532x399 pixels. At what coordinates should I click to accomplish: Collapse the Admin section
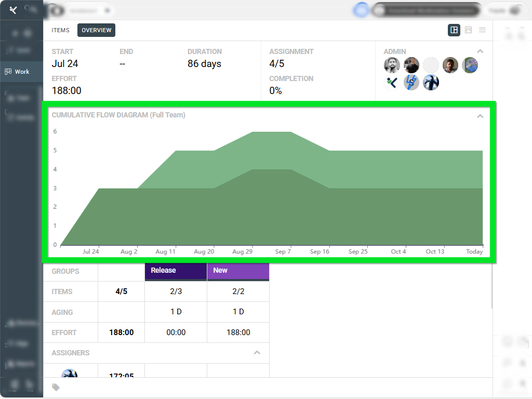480,51
